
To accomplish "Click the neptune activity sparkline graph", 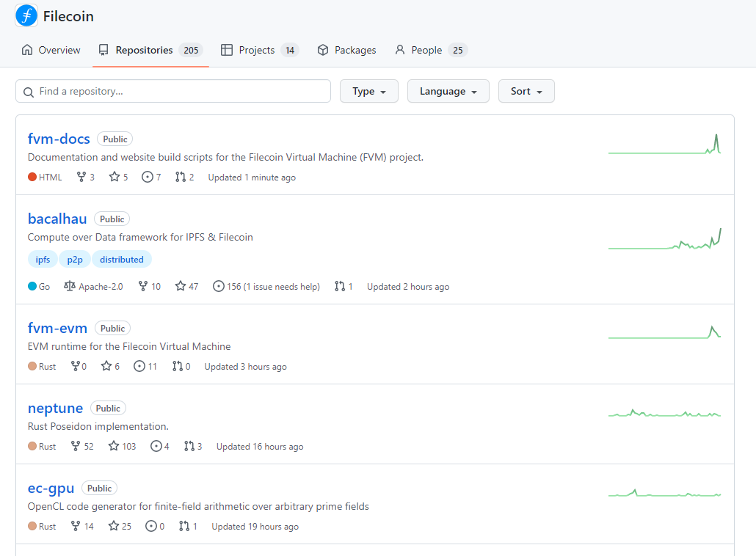I will point(664,414).
